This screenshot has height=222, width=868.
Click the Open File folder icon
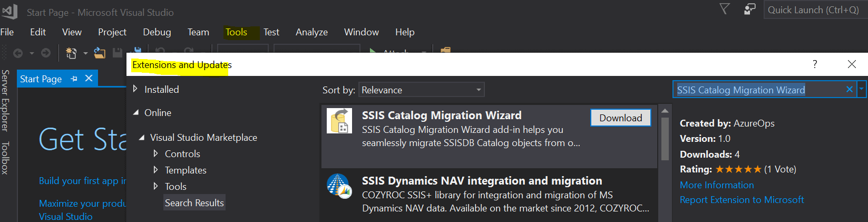coord(100,53)
